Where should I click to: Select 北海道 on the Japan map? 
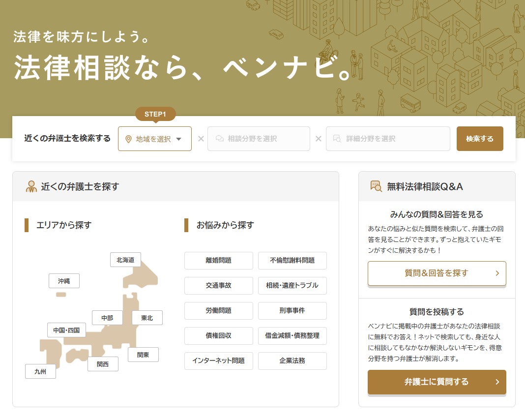pyautogui.click(x=125, y=260)
